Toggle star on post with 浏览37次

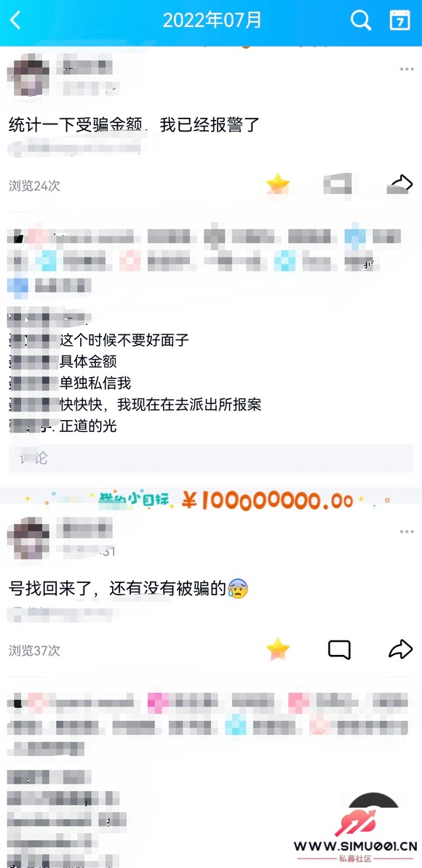277,649
